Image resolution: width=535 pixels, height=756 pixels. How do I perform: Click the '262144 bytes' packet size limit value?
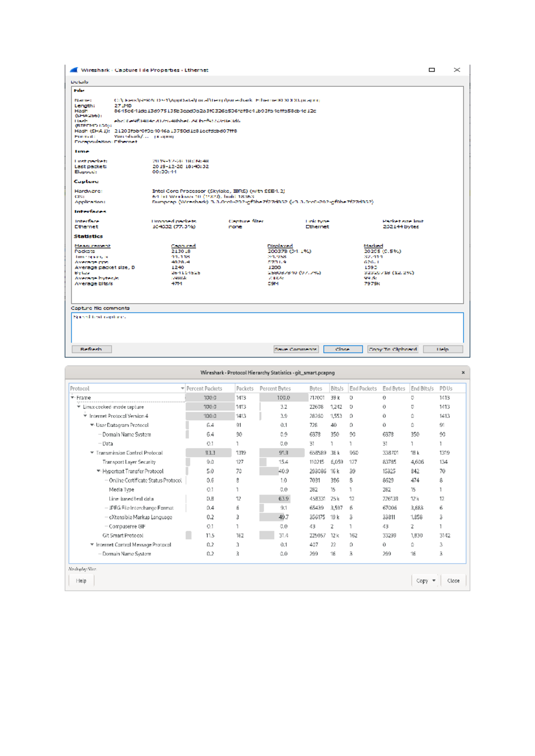coord(400,227)
